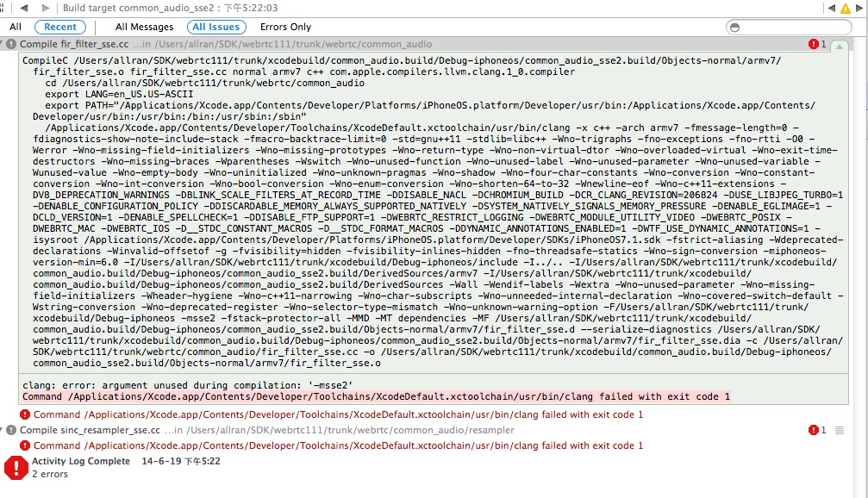Click the log search filter field
Screen dimensions: 868x498
[793, 27]
